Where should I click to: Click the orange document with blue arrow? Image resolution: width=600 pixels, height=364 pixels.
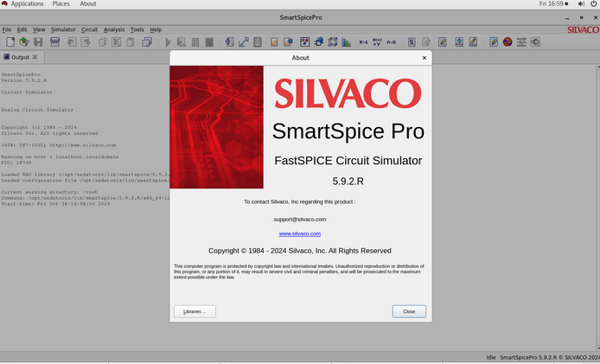click(x=288, y=42)
